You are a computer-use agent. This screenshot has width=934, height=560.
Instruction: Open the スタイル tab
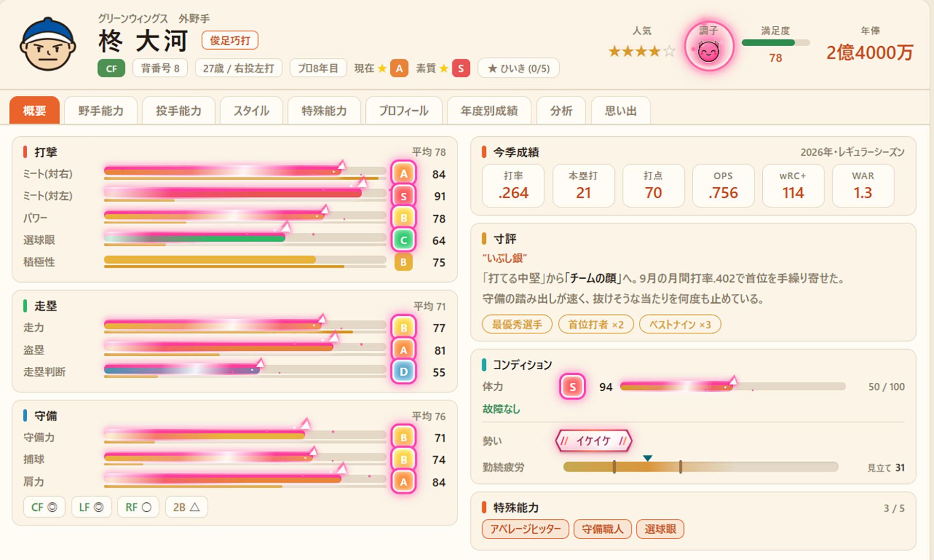pos(251,111)
